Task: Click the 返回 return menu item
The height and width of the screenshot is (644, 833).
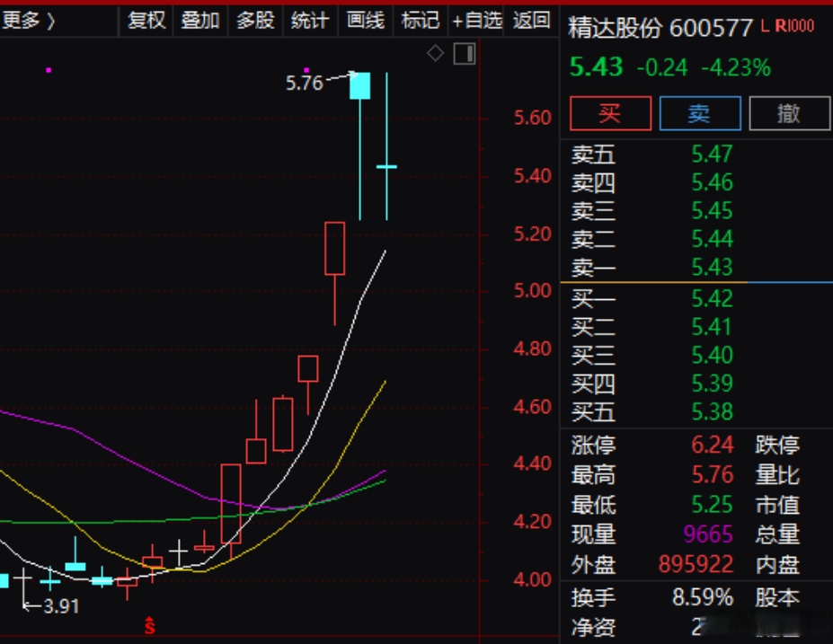Action: pyautogui.click(x=530, y=21)
